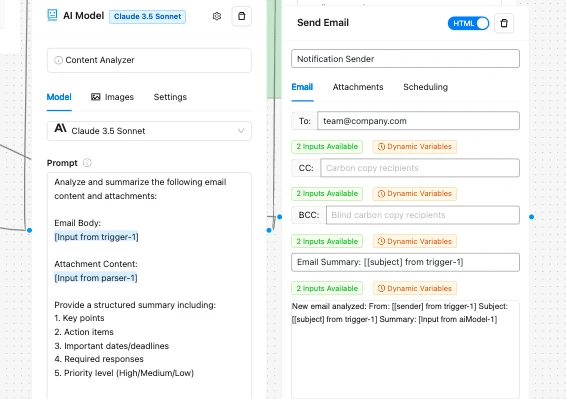Edit the Notification Sender name field
Viewport: 566px width, 399px height.
click(405, 59)
